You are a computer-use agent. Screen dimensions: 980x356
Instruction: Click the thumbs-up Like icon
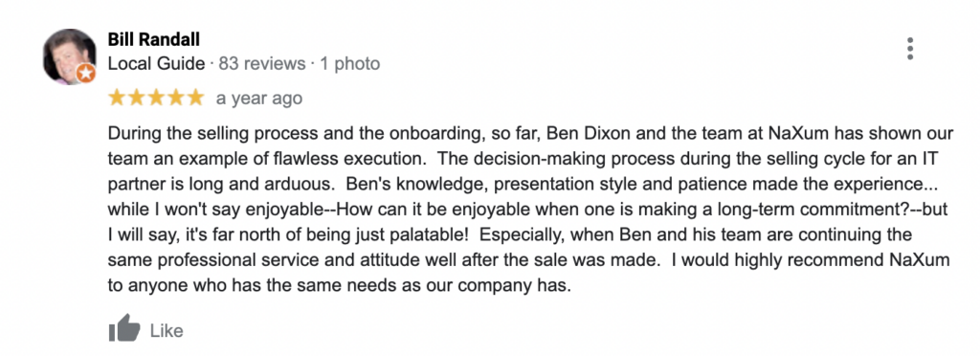tap(124, 328)
